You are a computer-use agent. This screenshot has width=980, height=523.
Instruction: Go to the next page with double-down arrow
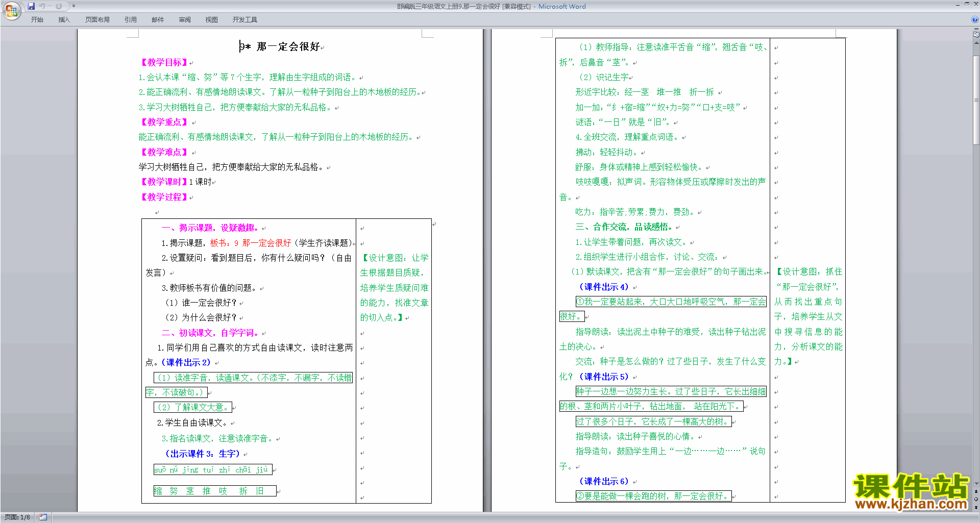tap(976, 507)
